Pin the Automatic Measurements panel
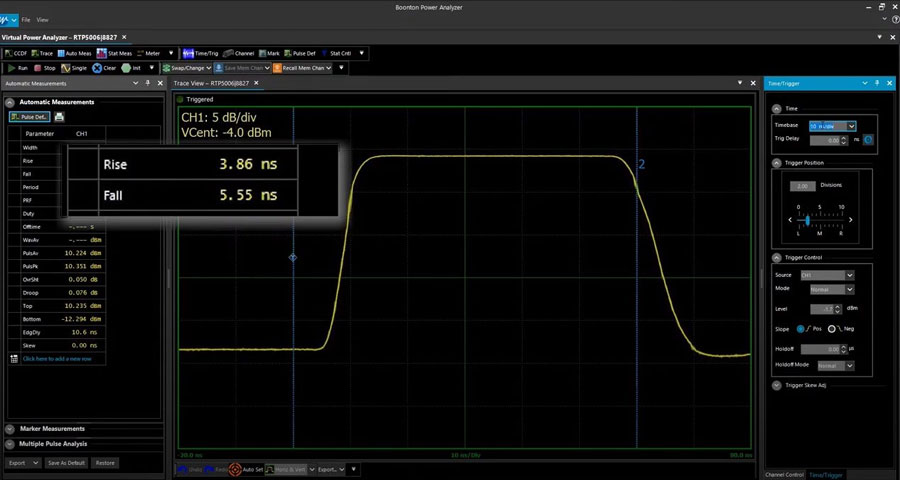The width and height of the screenshot is (900, 480). [x=147, y=83]
